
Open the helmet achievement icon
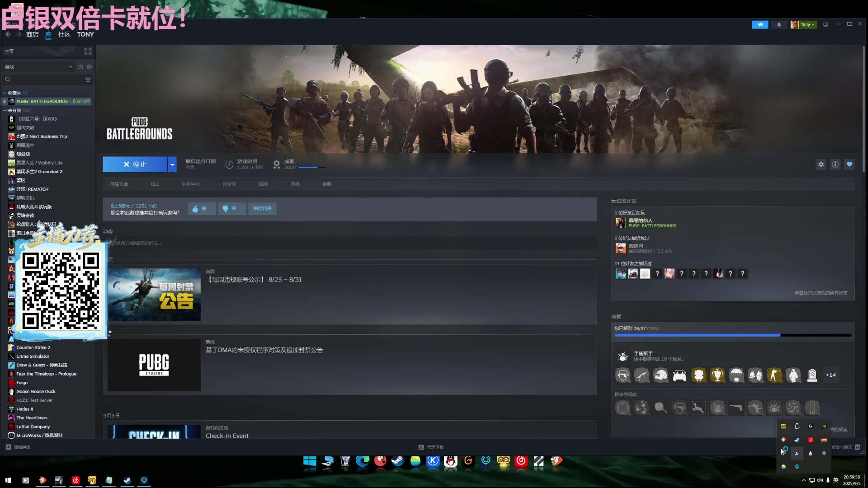(661, 375)
